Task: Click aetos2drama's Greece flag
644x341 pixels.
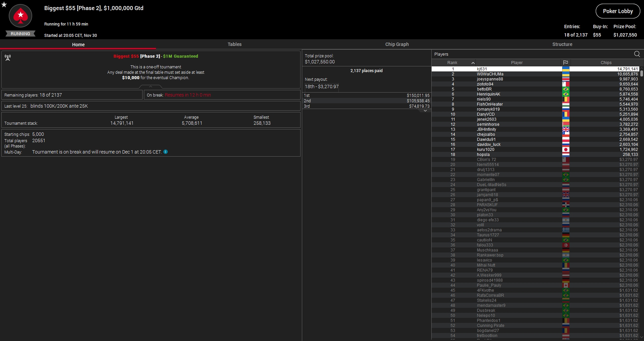Action: pyautogui.click(x=566, y=230)
